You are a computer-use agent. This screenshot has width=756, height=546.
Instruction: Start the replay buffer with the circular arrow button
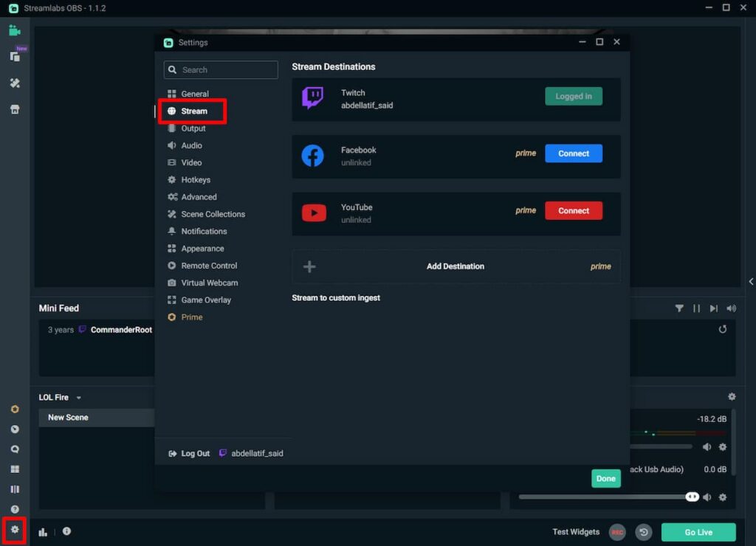click(643, 532)
